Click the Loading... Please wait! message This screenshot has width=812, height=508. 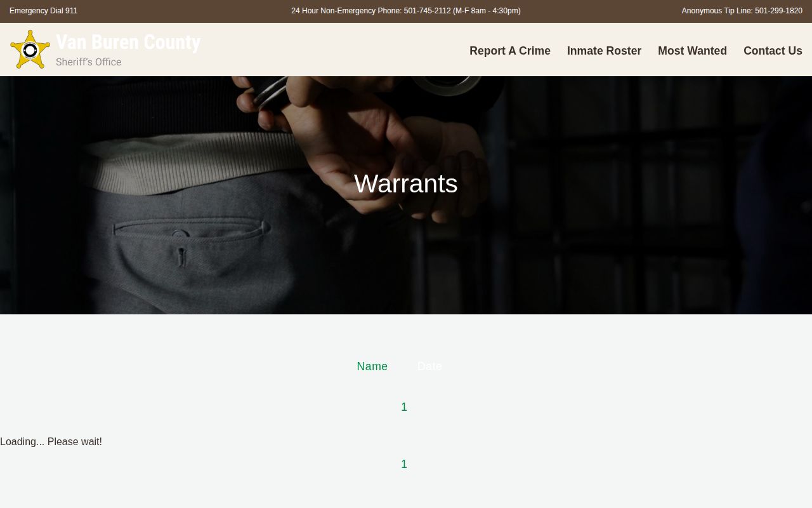(51, 441)
